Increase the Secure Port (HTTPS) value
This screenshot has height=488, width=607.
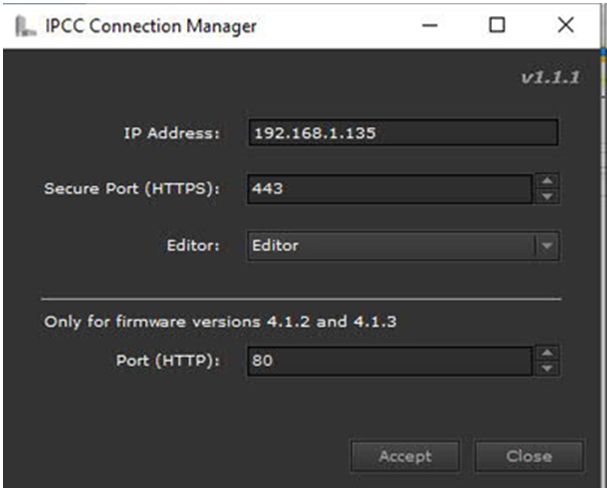547,181
